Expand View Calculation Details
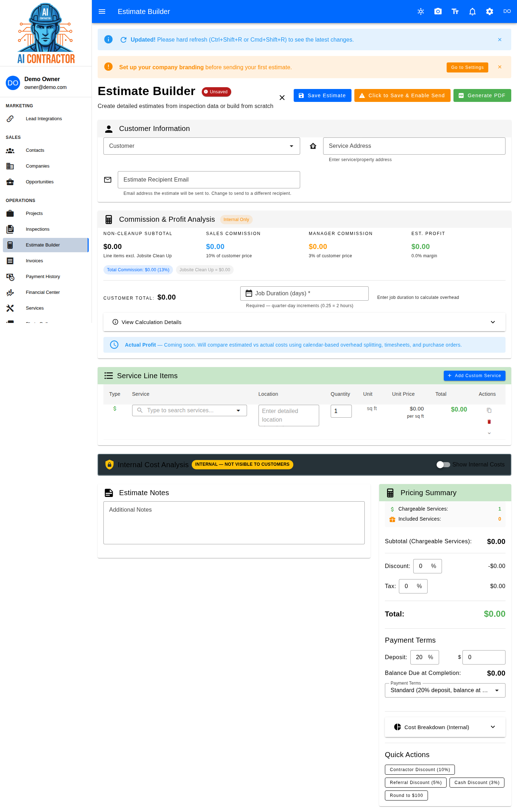Viewport: 517px width, 812px height. click(304, 322)
